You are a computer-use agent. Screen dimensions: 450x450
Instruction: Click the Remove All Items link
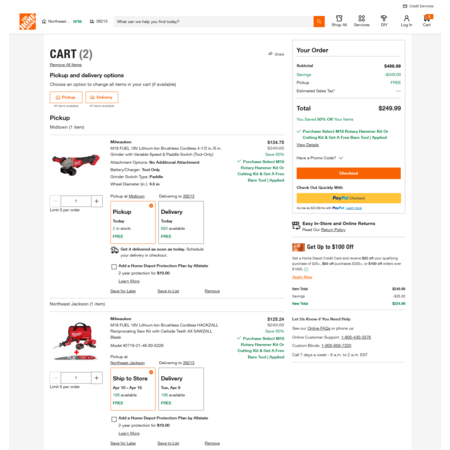[x=66, y=65]
